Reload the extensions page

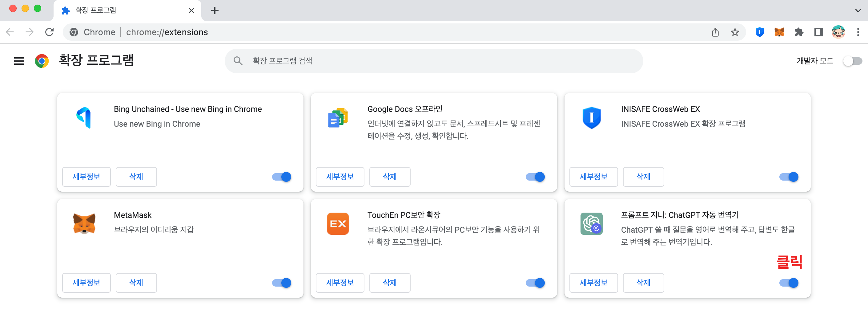click(50, 32)
